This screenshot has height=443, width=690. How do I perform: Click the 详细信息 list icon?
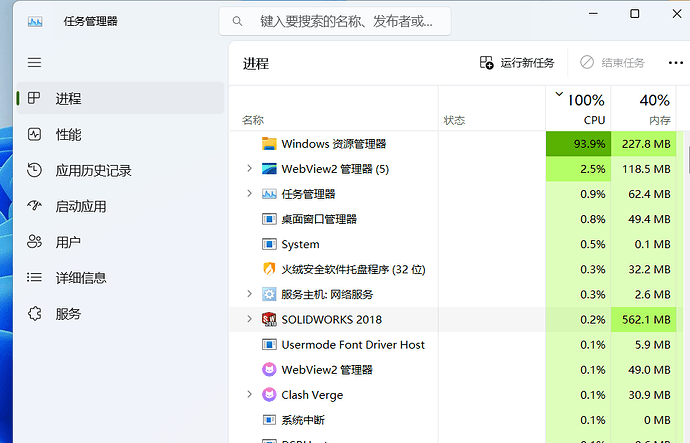pyautogui.click(x=34, y=277)
